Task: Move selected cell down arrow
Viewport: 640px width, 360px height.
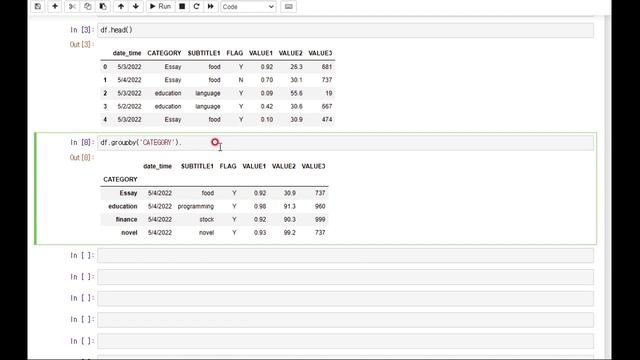Action: (136, 7)
